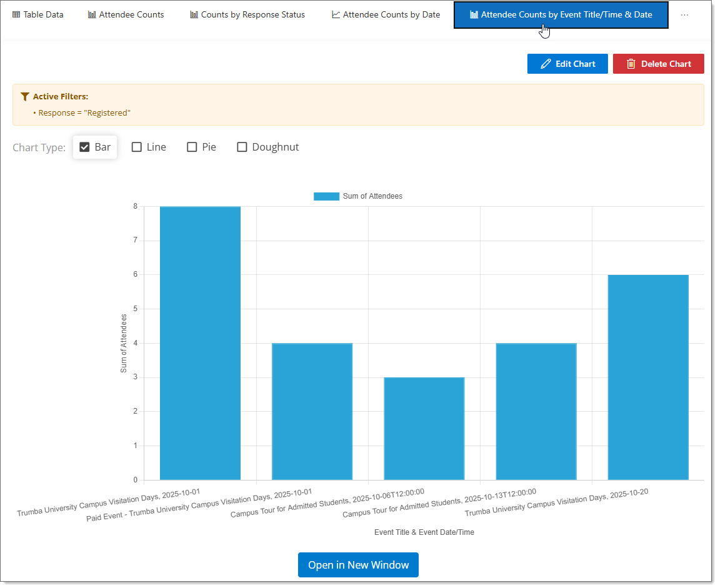Switch to the Table Data tab
The width and height of the screenshot is (718, 588).
point(37,14)
